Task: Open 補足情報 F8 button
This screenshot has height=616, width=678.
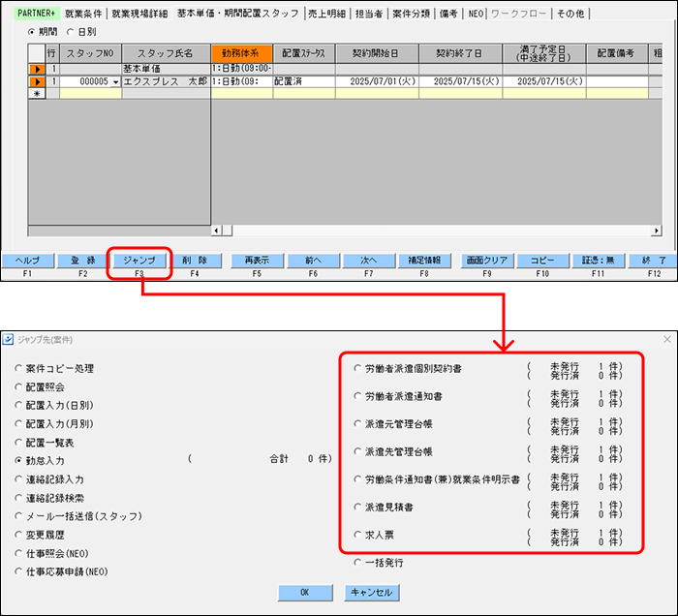Action: pyautogui.click(x=424, y=261)
